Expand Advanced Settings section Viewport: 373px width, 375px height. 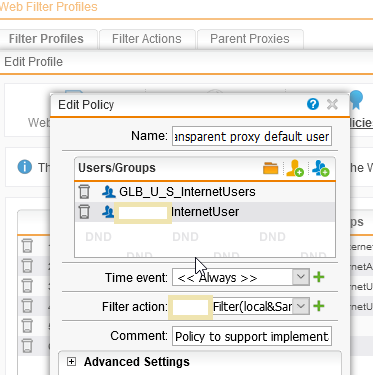[71, 362]
